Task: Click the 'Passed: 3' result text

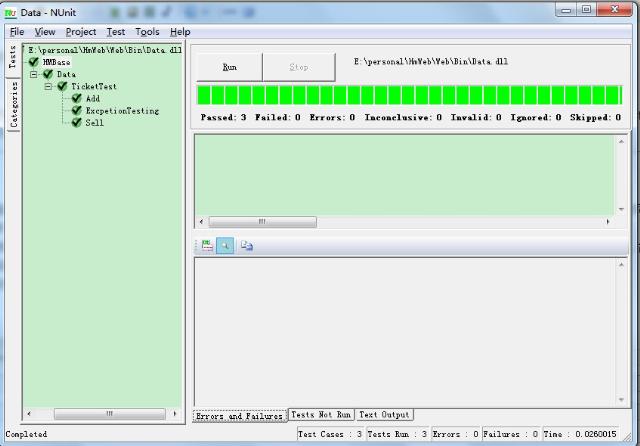Action: (x=223, y=118)
